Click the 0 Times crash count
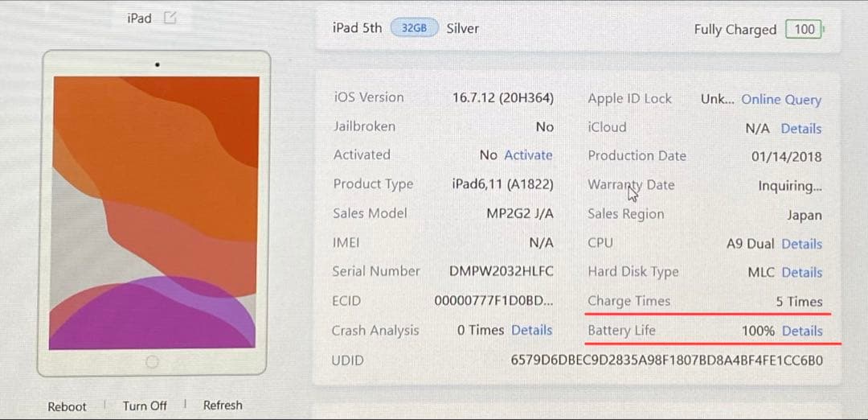Viewport: 868px width, 420px height. point(481,330)
